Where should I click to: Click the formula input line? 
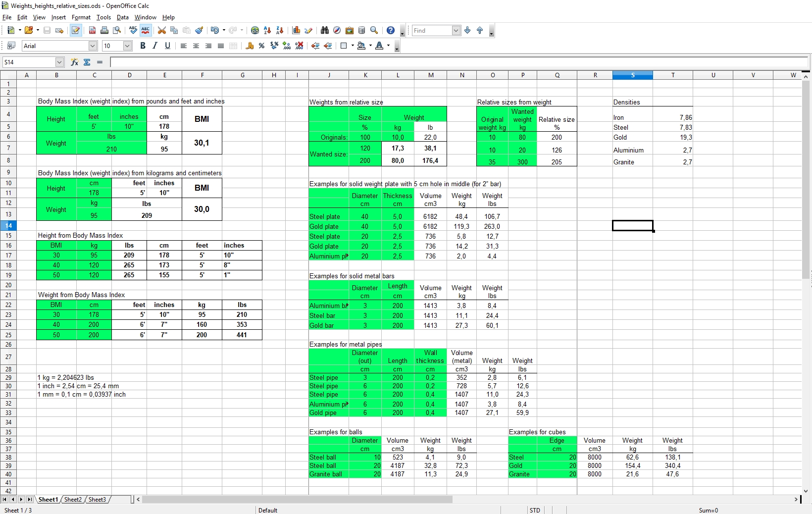[459, 62]
